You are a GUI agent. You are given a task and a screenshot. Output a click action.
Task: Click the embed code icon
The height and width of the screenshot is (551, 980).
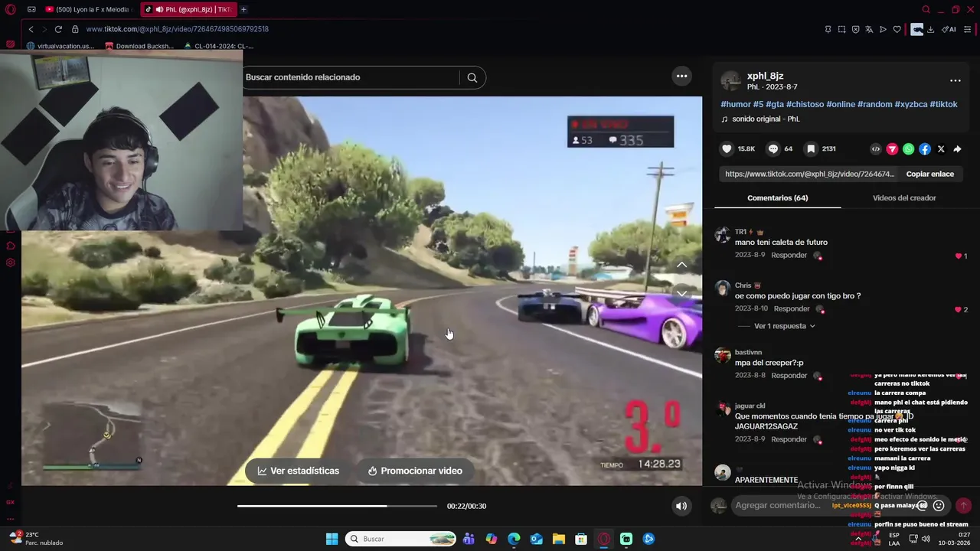(876, 149)
